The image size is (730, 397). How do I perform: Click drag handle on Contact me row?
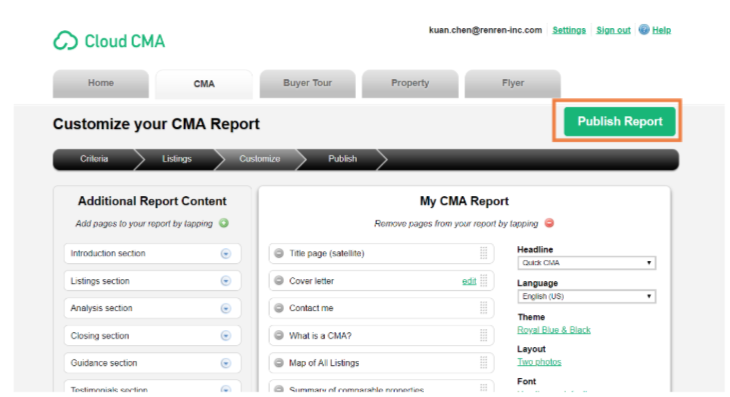click(484, 308)
